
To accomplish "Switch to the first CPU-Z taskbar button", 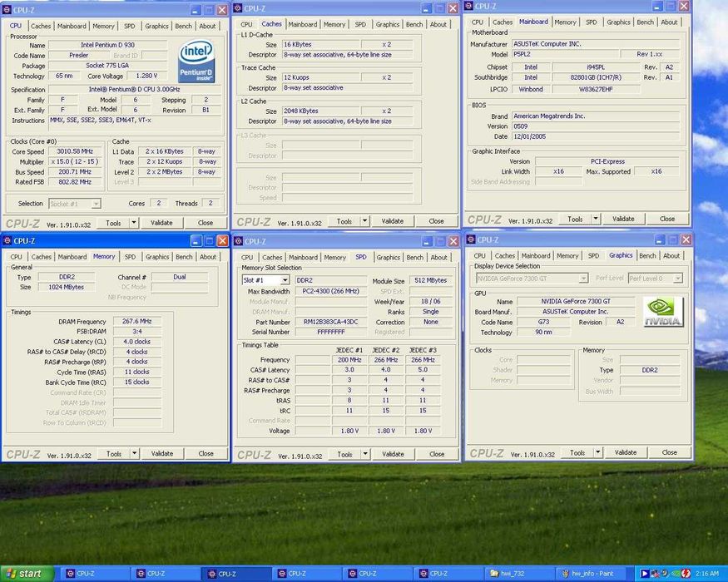I will (95, 574).
